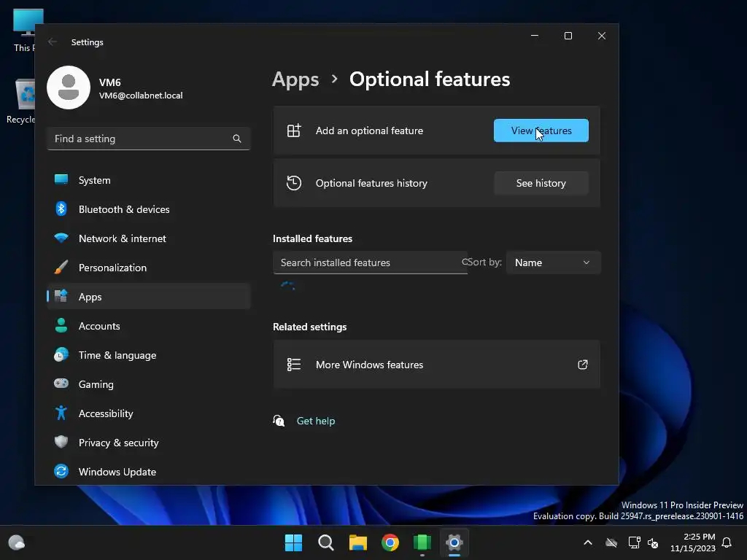Screen dimensions: 747x560
Task: Click the magnifier icon in Find a setting
Action: pos(237,139)
